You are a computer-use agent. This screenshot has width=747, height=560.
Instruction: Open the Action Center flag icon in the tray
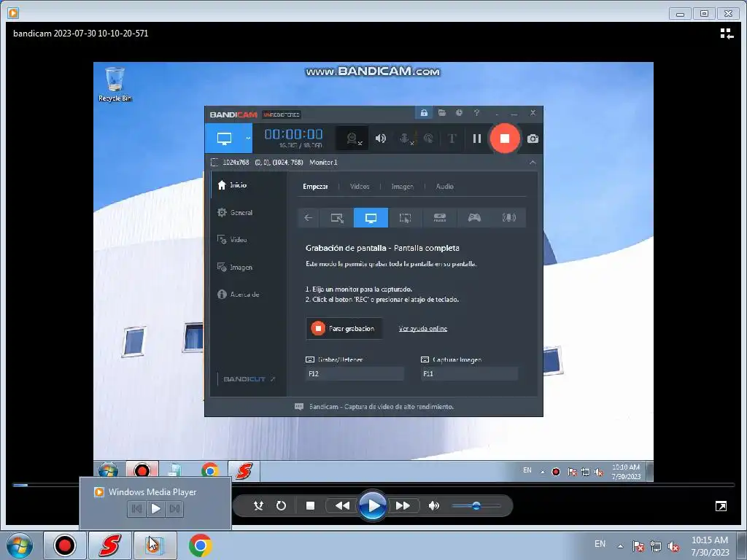(638, 546)
